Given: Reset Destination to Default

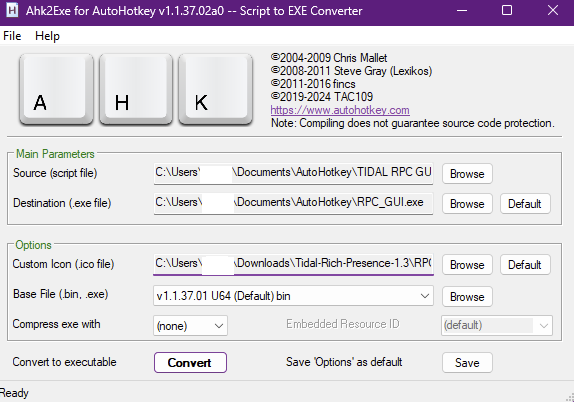Looking at the screenshot, I should (x=525, y=204).
